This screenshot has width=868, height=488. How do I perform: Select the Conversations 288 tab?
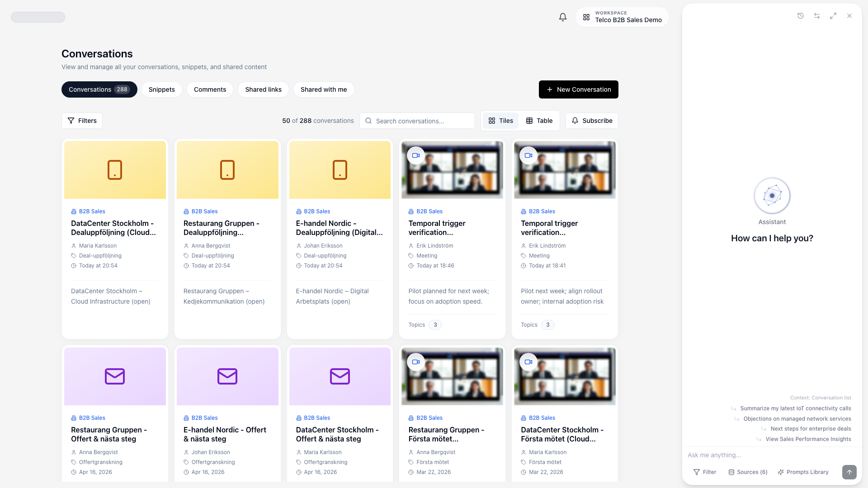click(99, 89)
